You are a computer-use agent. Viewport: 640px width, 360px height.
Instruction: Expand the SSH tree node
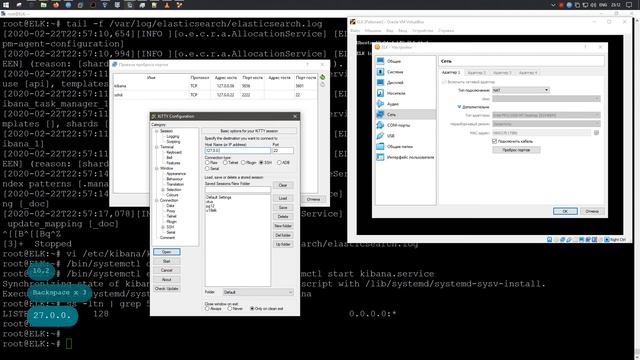tap(163, 227)
